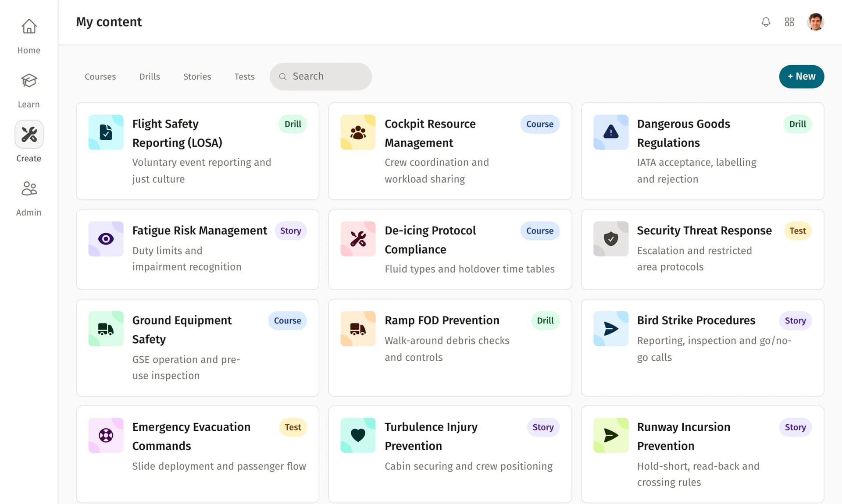Click the warning icon on Dangerous Goods Regulations
This screenshot has height=504, width=842.
(x=610, y=132)
